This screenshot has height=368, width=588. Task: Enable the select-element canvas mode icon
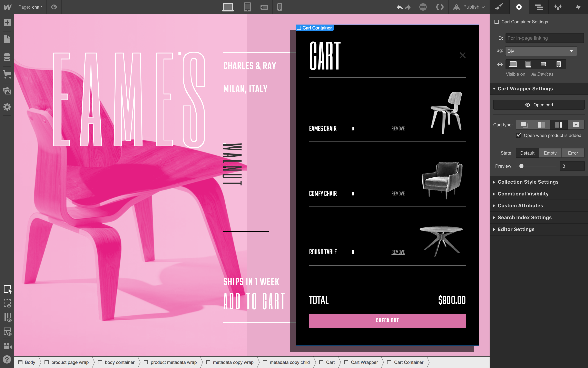pyautogui.click(x=7, y=289)
